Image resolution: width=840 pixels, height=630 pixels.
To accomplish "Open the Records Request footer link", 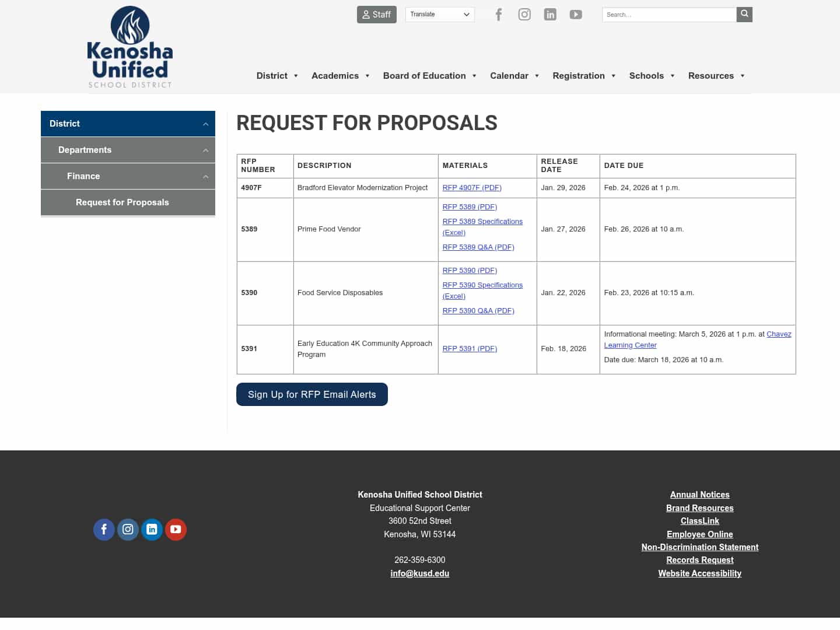I will [x=700, y=560].
